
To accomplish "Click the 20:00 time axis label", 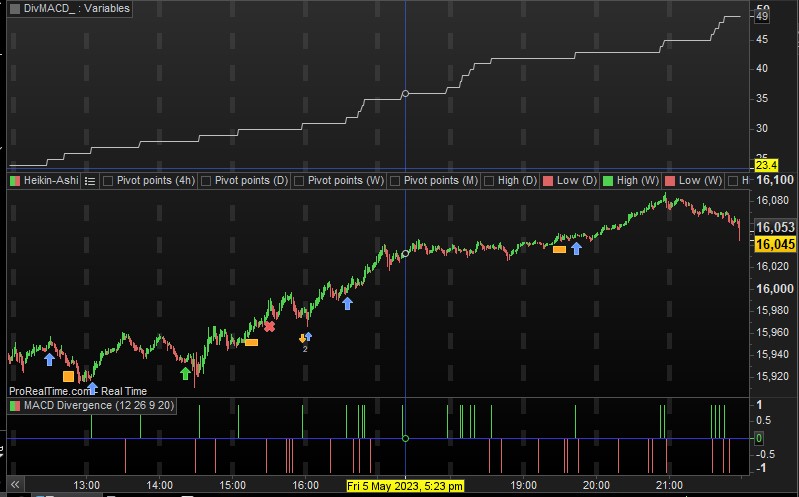I will 596,485.
